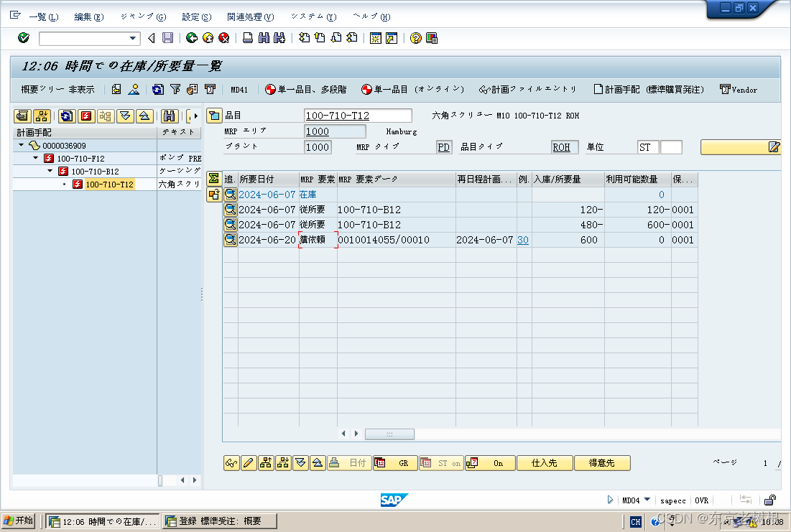Collapse the 0000036909 planning tree root

pos(22,144)
